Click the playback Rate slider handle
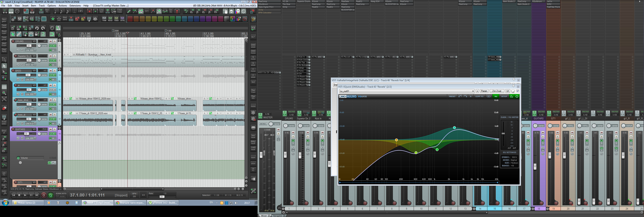The height and width of the screenshot is (217, 644). coord(162,197)
